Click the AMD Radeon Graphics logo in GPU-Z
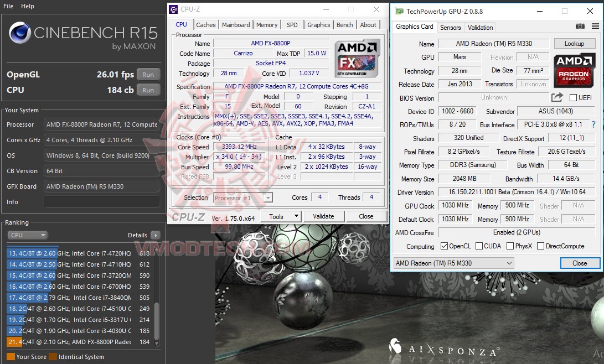 574,70
